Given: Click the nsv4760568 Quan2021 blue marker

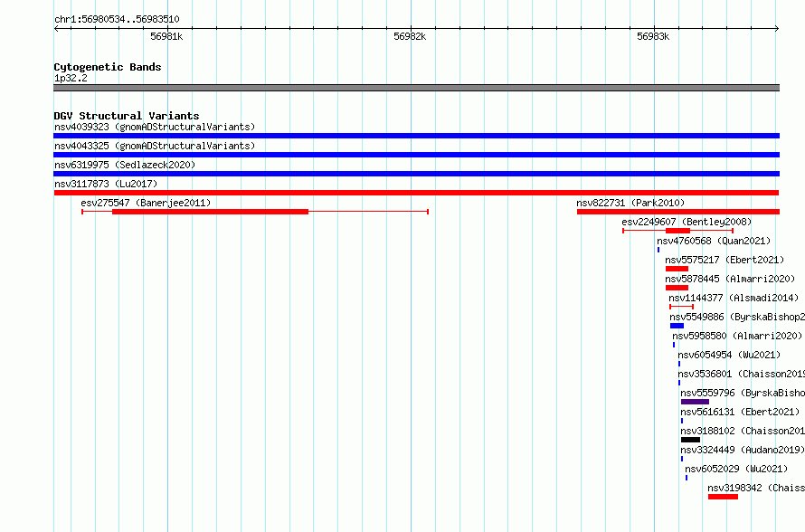Looking at the screenshot, I should [658, 250].
